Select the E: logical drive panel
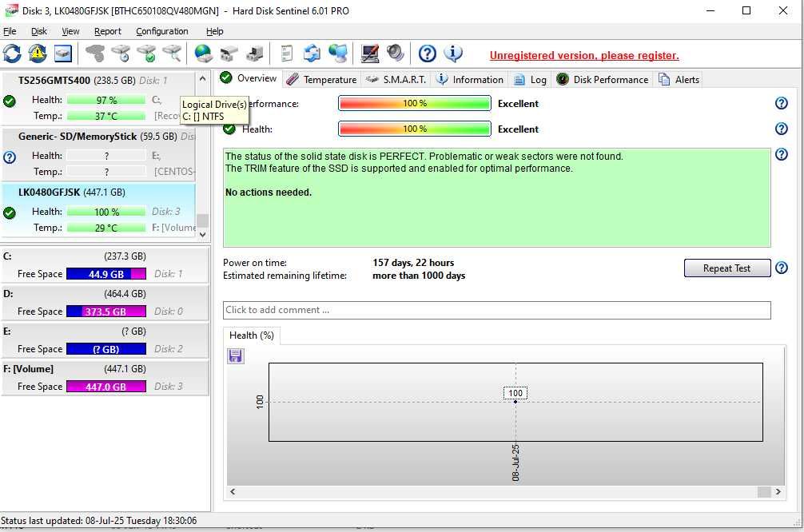804x532 pixels. coord(105,339)
